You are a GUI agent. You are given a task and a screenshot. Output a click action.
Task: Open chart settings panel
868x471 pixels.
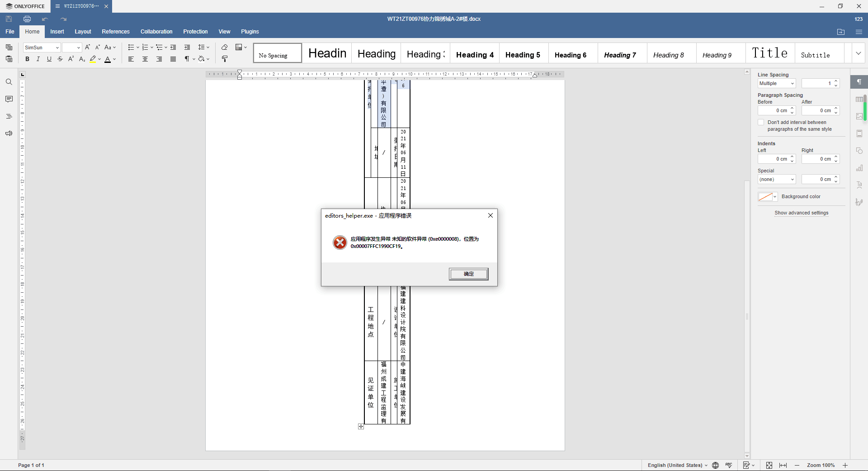(x=860, y=168)
